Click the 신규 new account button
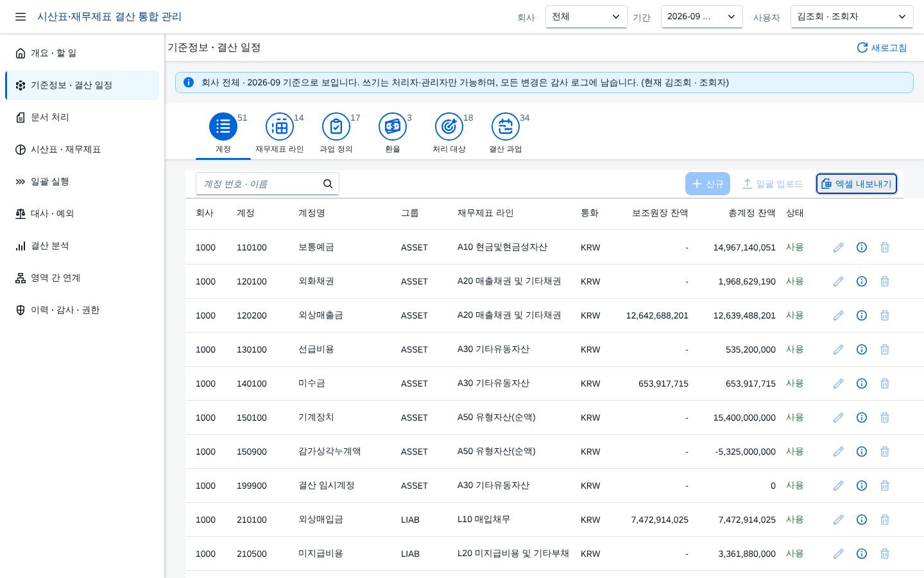The height and width of the screenshot is (578, 924). [708, 184]
